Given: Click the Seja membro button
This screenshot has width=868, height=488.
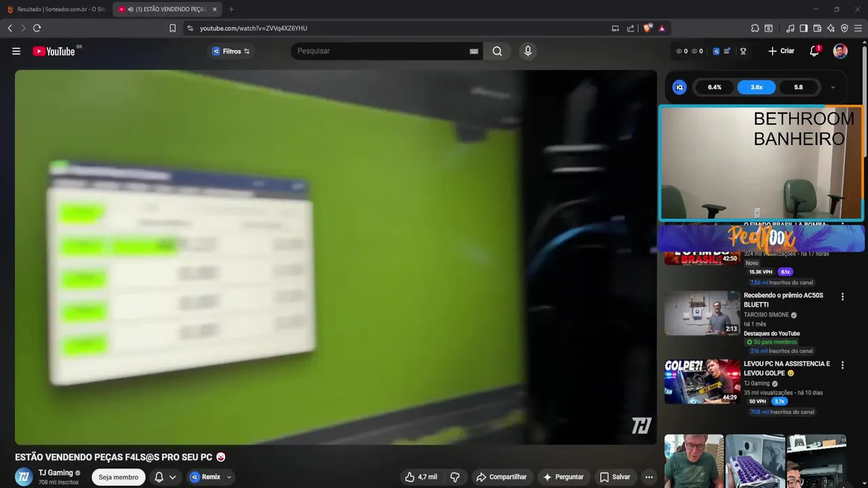Looking at the screenshot, I should tap(119, 477).
